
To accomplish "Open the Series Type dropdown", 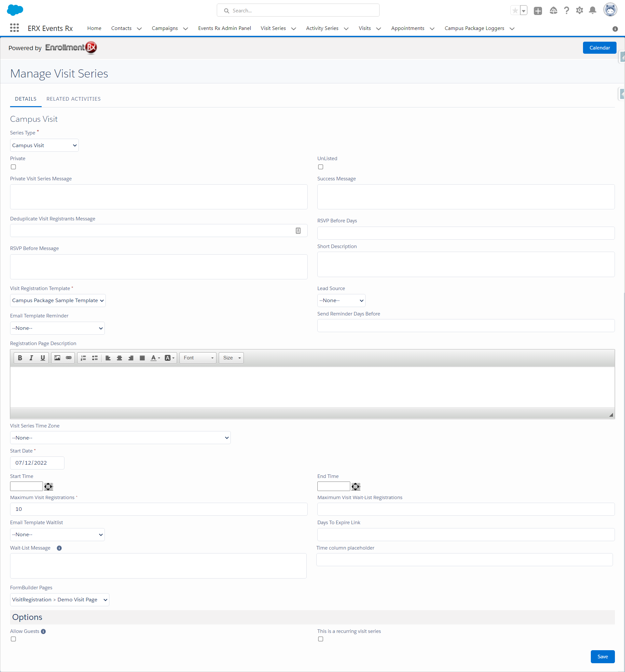I will (44, 145).
